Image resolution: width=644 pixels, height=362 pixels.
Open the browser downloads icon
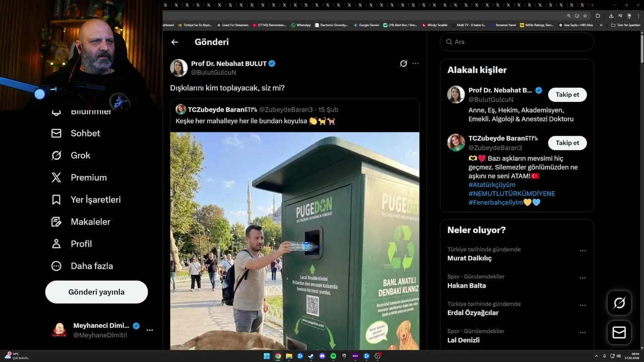(x=611, y=16)
